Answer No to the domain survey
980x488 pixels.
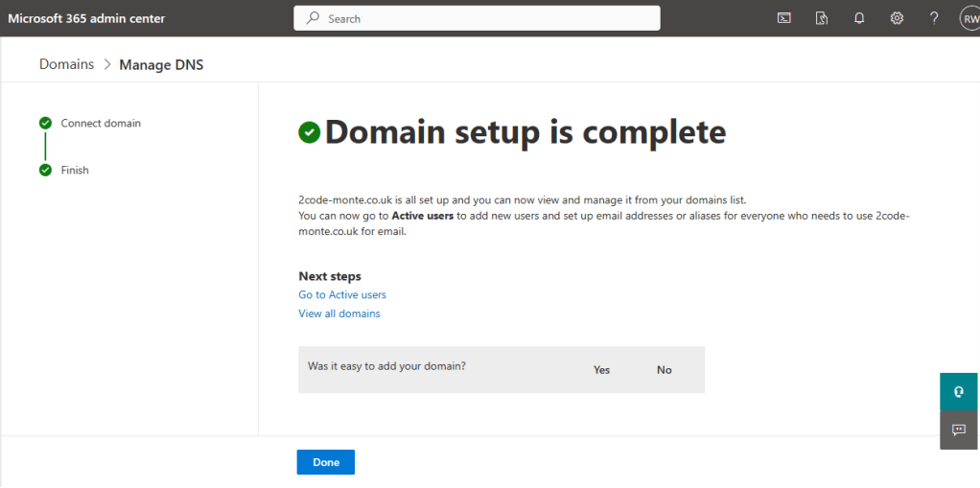[665, 370]
